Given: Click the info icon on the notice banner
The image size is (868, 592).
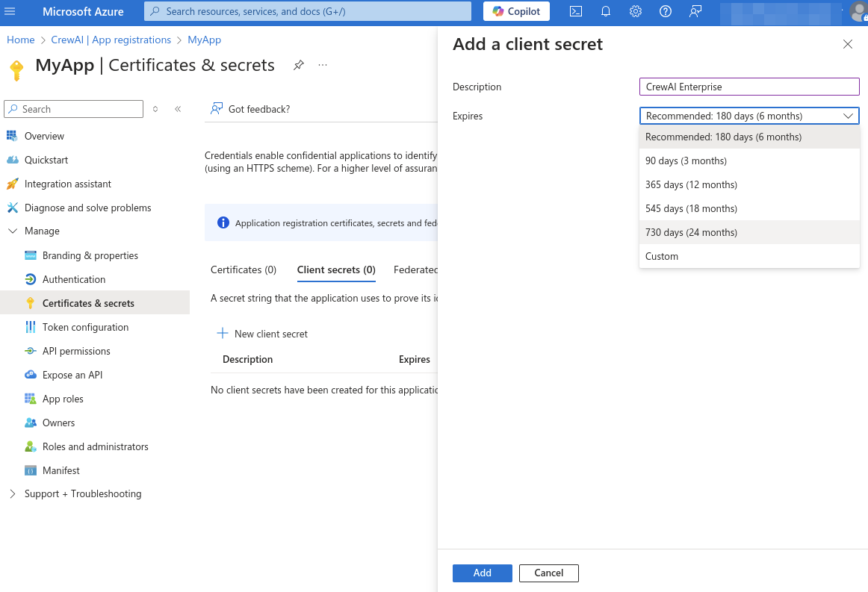Looking at the screenshot, I should [223, 222].
